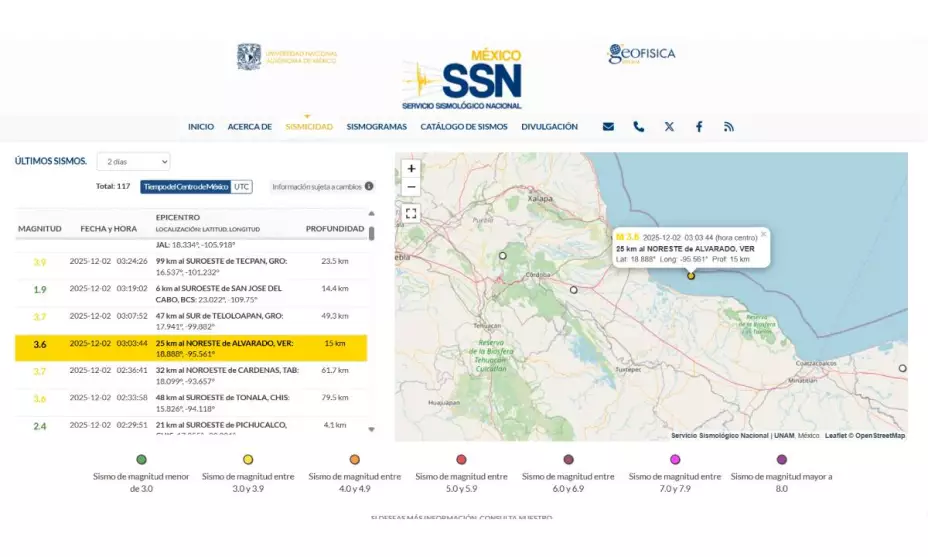This screenshot has height=557, width=928.
Task: Click the depth value 49.3 km
Action: [x=335, y=316]
